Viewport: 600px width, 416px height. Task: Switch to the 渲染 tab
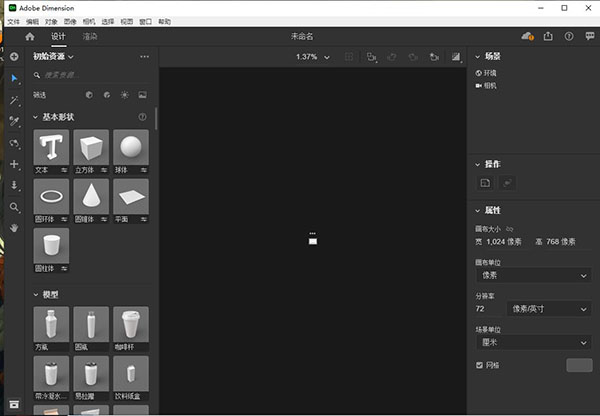point(90,37)
